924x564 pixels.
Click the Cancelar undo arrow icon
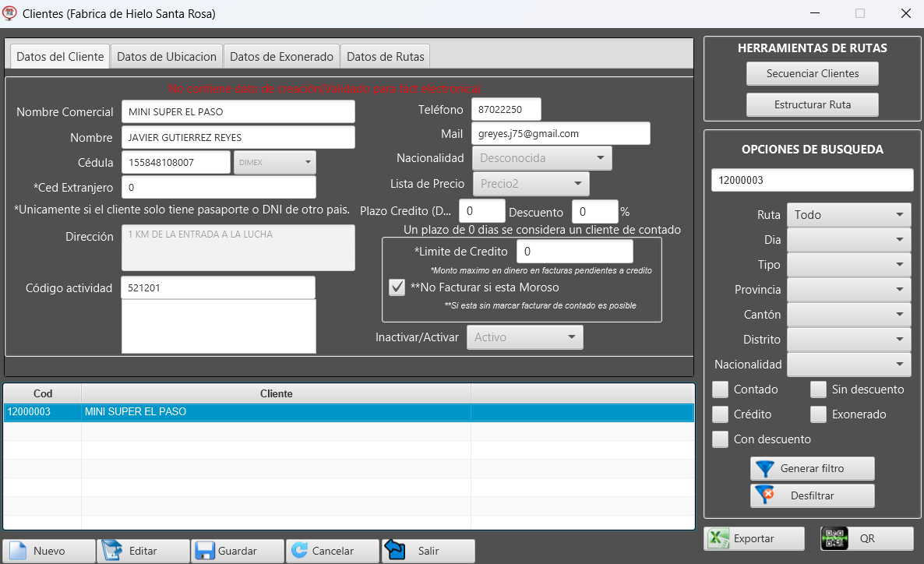coord(299,551)
